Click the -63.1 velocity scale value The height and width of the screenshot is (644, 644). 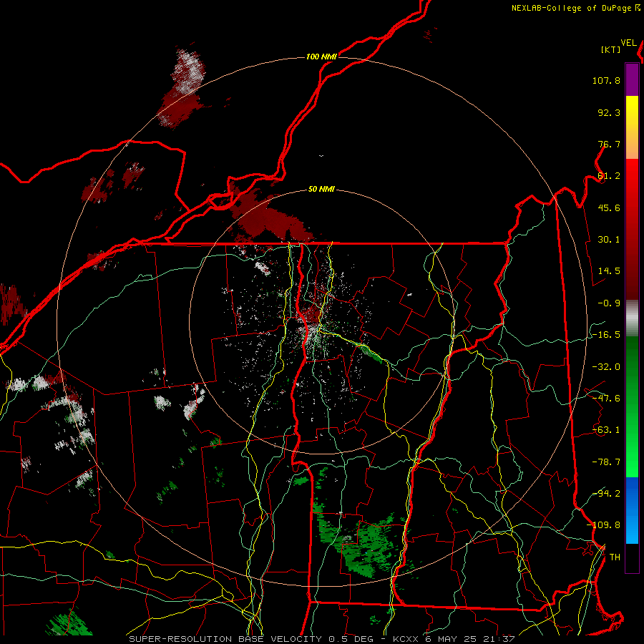click(x=606, y=430)
